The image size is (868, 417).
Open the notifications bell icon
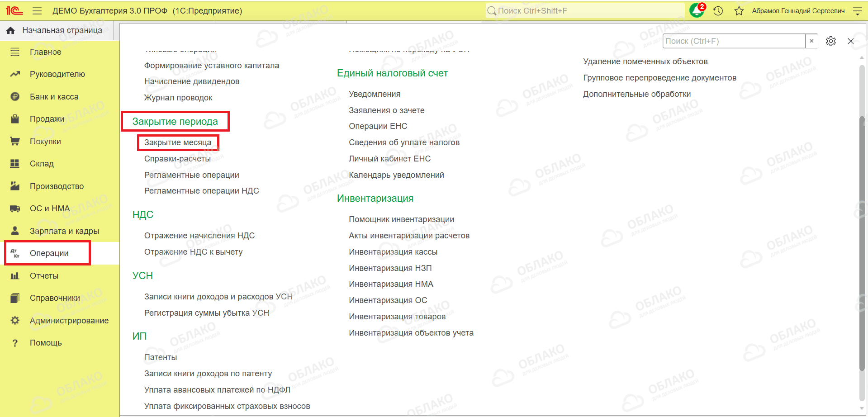pos(697,10)
